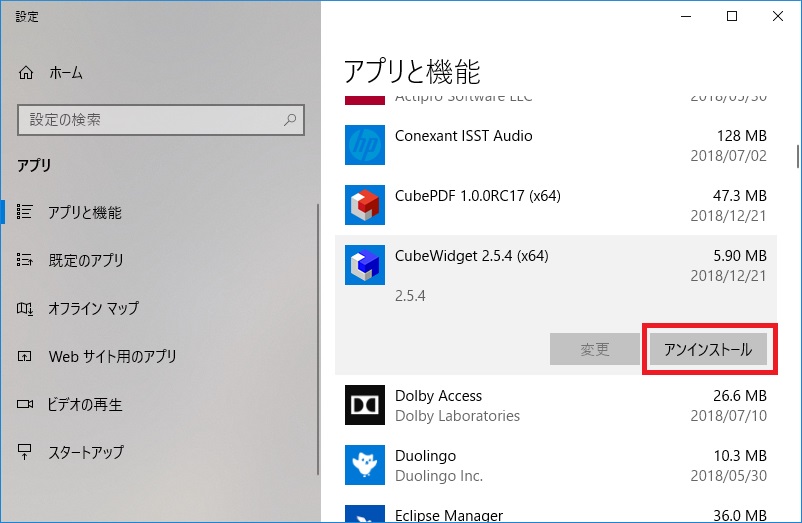Focus the 設定の検索 search field
802x523 pixels.
(161, 120)
